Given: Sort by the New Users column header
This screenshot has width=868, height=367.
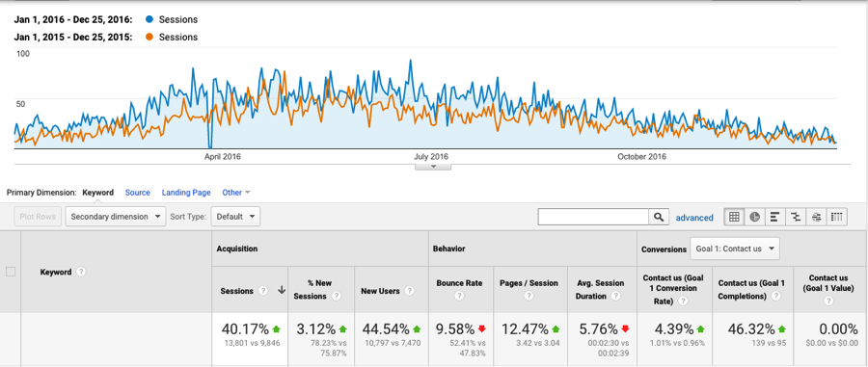Looking at the screenshot, I should [x=380, y=291].
